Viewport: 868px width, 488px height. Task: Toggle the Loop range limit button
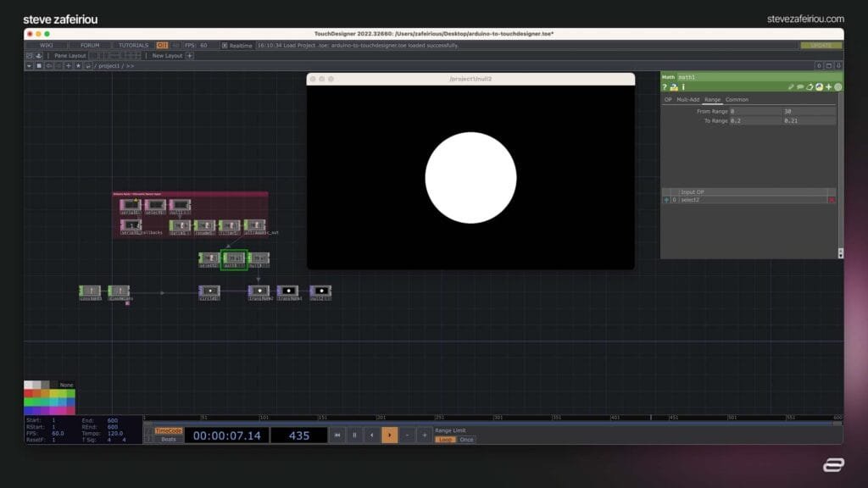(445, 440)
